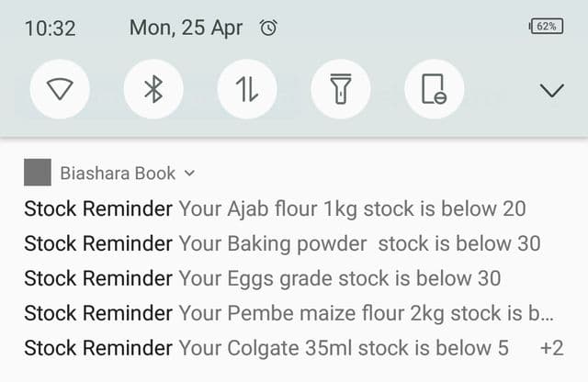
Task: Open the Ajab flour 1kg stock reminder
Action: click(x=275, y=208)
